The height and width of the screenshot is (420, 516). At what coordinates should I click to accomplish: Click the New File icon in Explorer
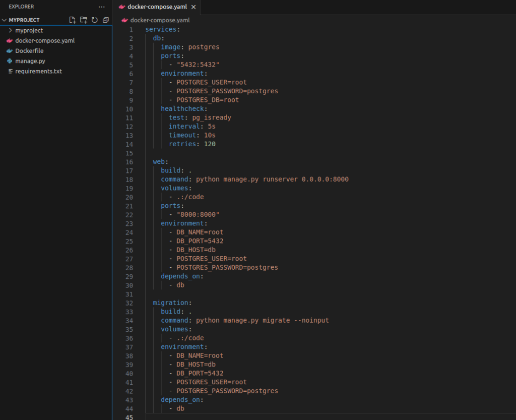(73, 20)
